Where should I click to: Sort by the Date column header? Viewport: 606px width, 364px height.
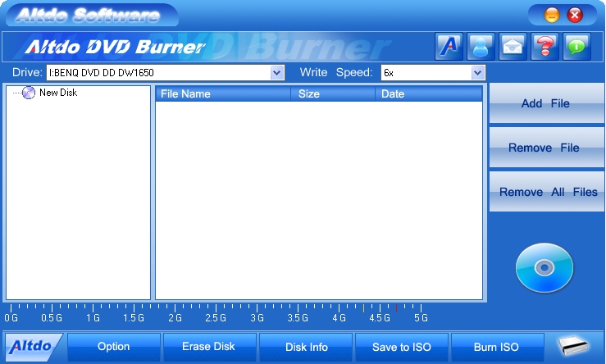(429, 94)
